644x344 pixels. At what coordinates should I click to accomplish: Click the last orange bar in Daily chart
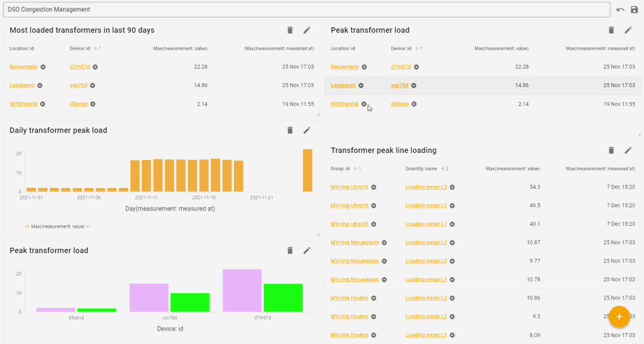pos(307,170)
